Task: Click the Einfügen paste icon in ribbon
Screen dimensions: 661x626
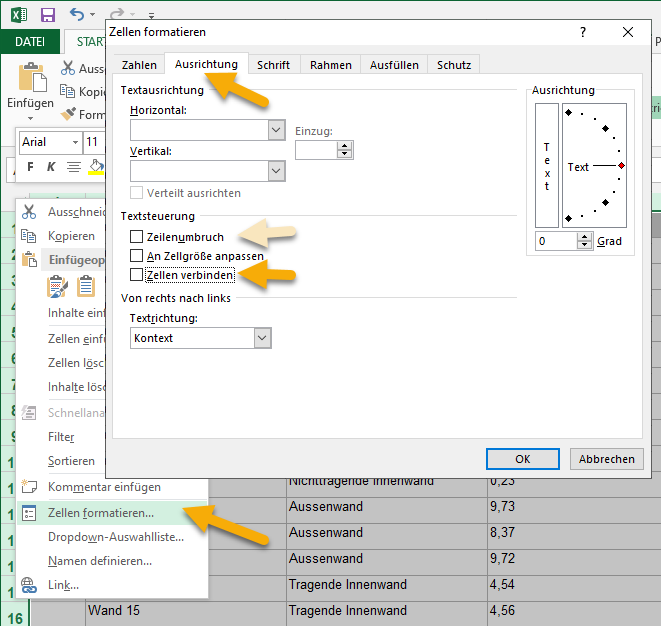Action: pyautogui.click(x=30, y=78)
